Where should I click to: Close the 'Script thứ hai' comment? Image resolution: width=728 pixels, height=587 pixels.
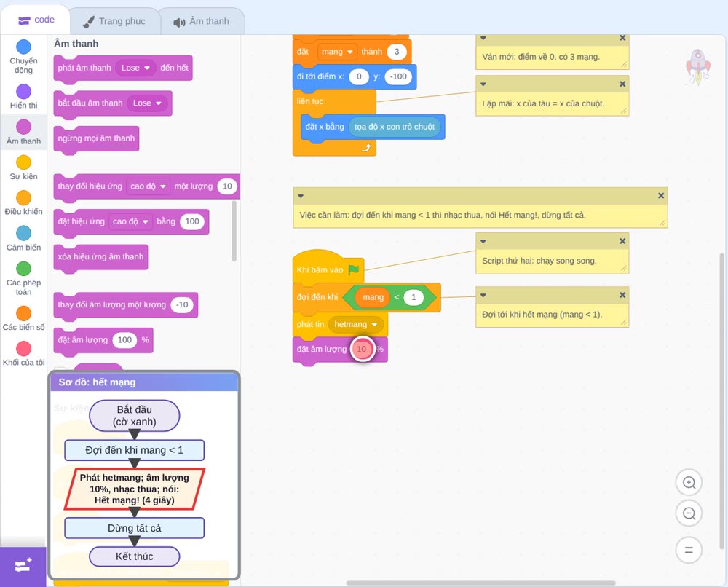tap(622, 241)
